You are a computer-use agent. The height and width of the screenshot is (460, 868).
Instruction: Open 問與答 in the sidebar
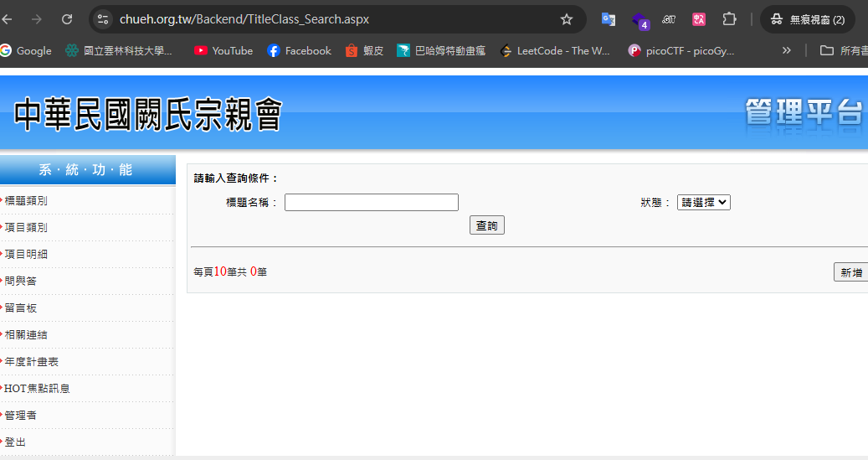coord(20,281)
